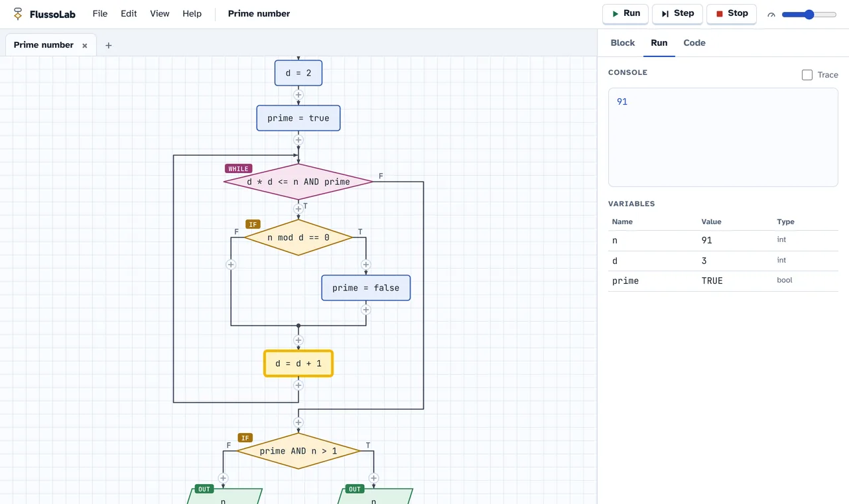Open the Help menu
Viewport: 849px width, 504px height.
(192, 13)
